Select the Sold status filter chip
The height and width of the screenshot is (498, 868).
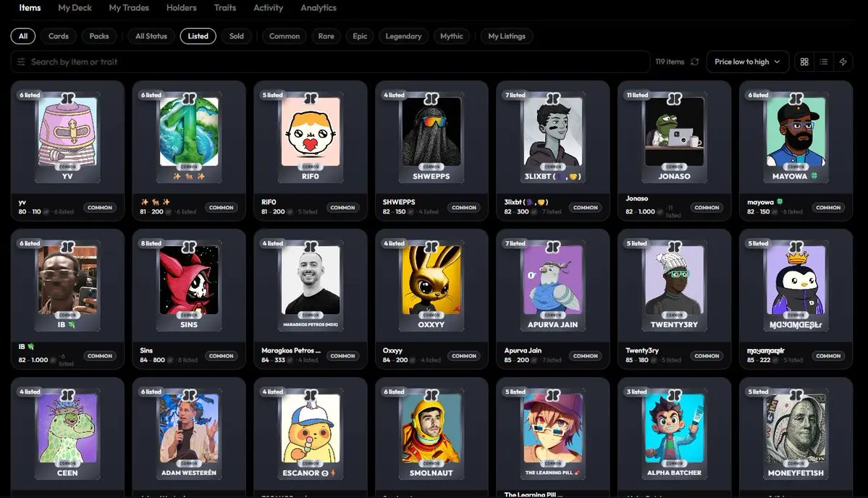click(237, 36)
